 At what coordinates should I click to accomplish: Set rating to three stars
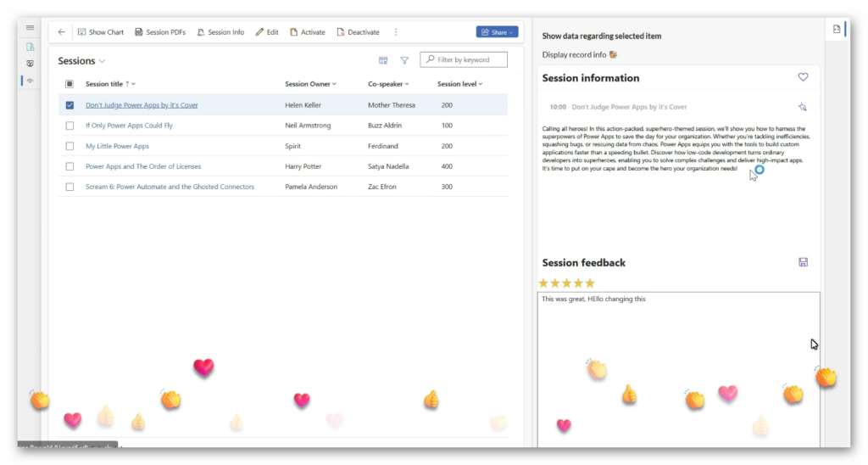coord(567,283)
